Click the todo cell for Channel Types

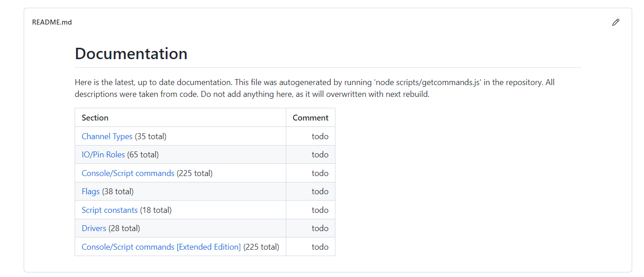[310, 136]
